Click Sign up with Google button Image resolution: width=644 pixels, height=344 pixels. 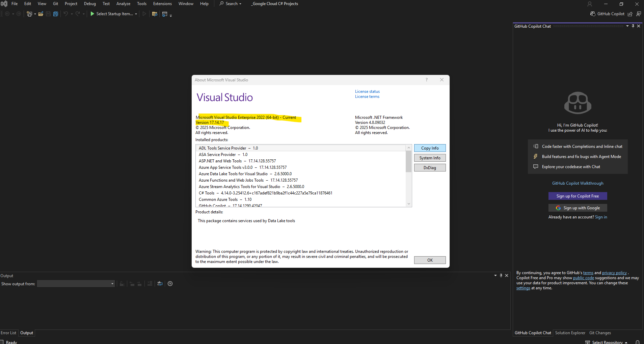[578, 208]
